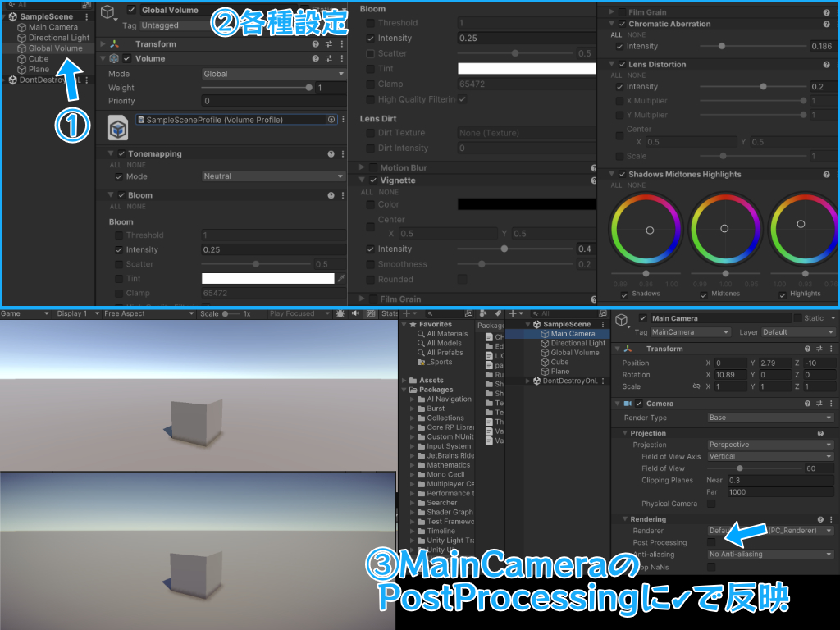
Task: Open Main Camera Transform preset sliders icon
Action: click(x=819, y=349)
